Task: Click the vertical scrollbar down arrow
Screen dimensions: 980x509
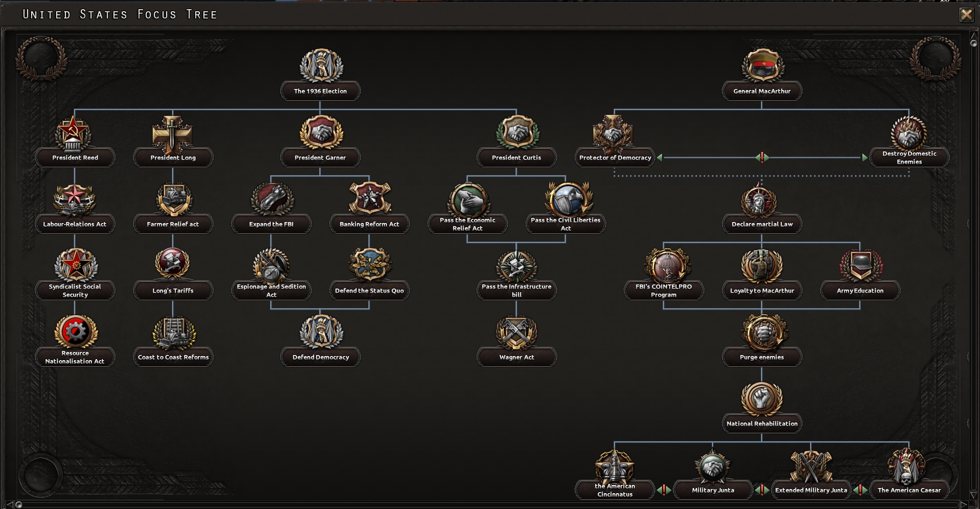Action: (x=973, y=495)
